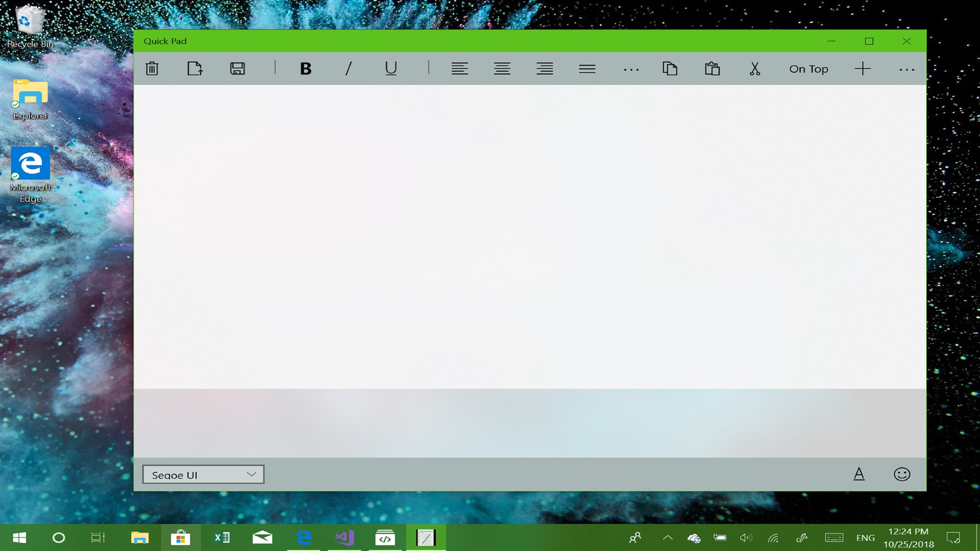Open file with the load document icon
The image size is (980, 551).
click(x=194, y=68)
